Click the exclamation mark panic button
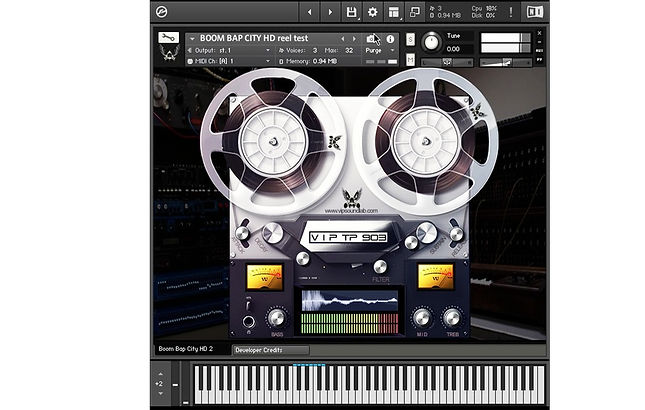The image size is (645, 410). 510,12
